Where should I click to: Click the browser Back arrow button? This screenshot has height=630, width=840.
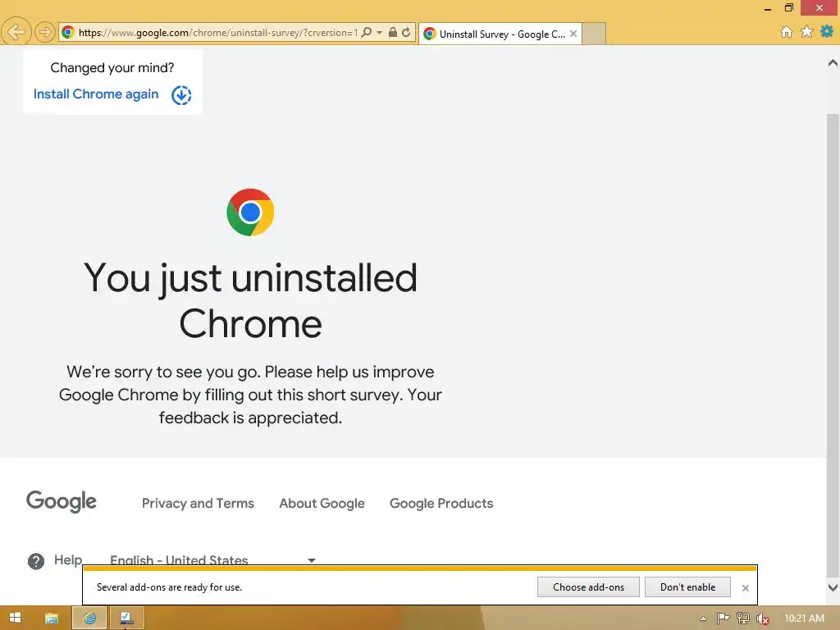(16, 32)
